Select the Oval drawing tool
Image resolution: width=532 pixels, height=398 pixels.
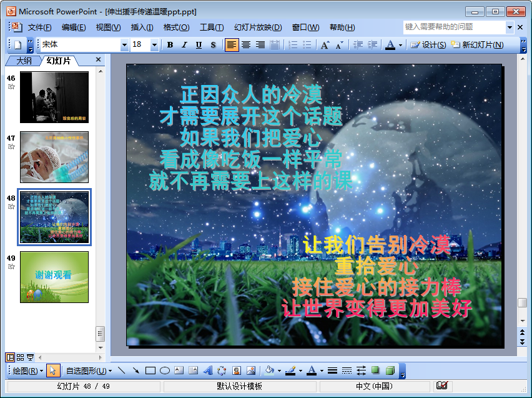coord(165,371)
